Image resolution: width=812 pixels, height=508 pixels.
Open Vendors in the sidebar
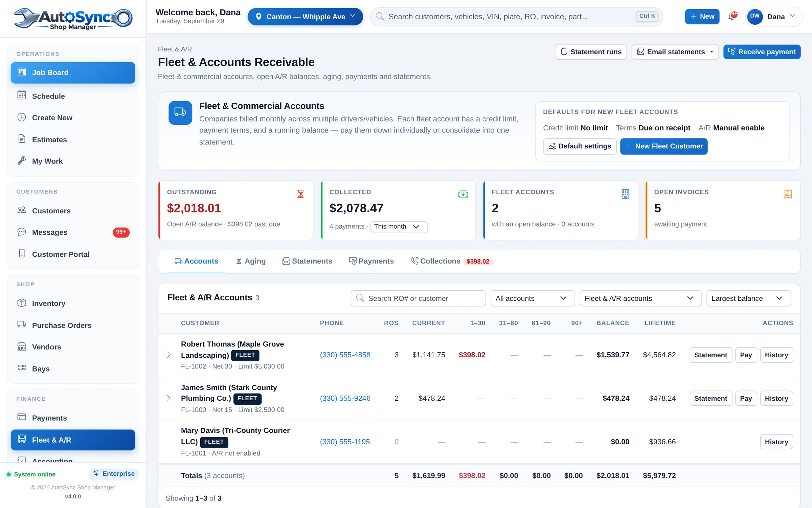click(73, 347)
